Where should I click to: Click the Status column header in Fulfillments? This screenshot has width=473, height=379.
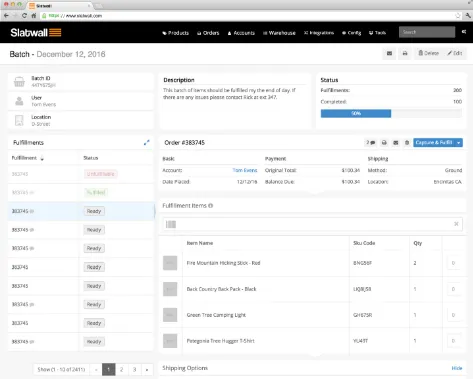pyautogui.click(x=91, y=158)
